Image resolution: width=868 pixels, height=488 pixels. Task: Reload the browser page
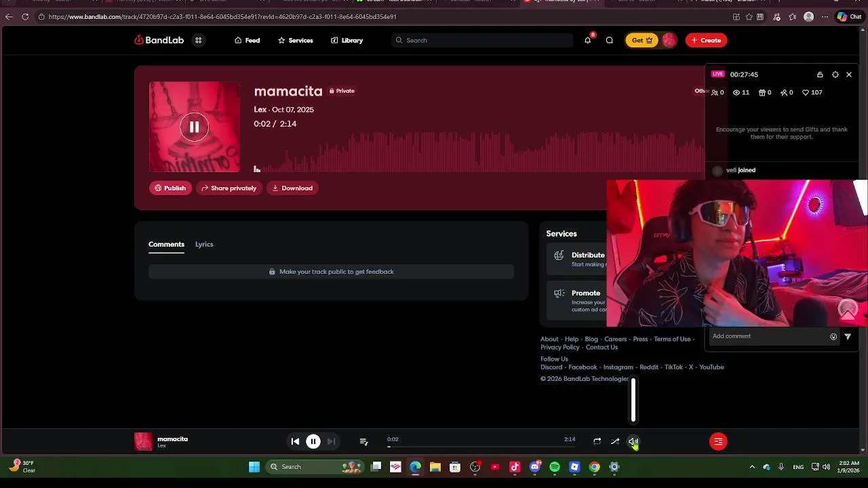(x=25, y=16)
